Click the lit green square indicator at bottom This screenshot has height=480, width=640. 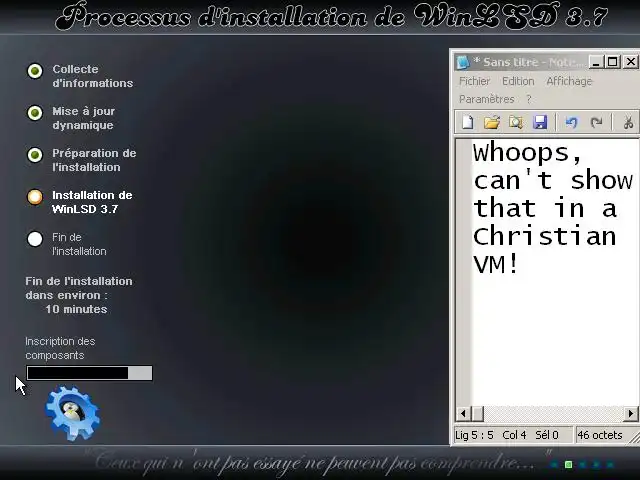tap(568, 464)
